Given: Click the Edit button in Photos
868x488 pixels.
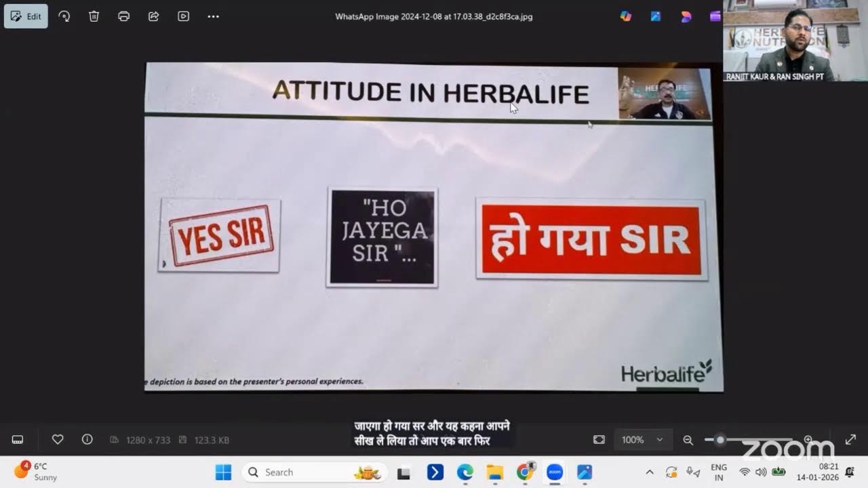Looking at the screenshot, I should (x=26, y=16).
